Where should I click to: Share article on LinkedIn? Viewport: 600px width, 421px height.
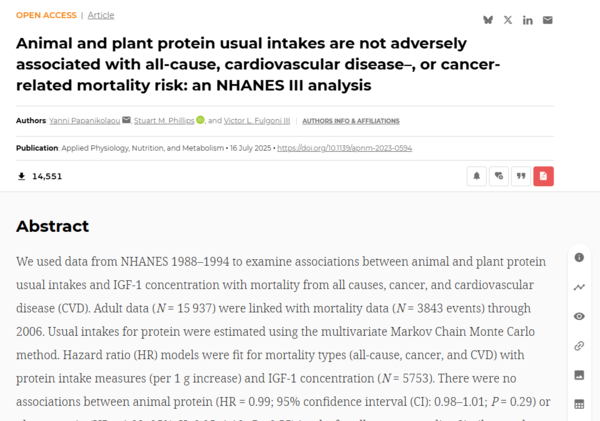point(527,19)
